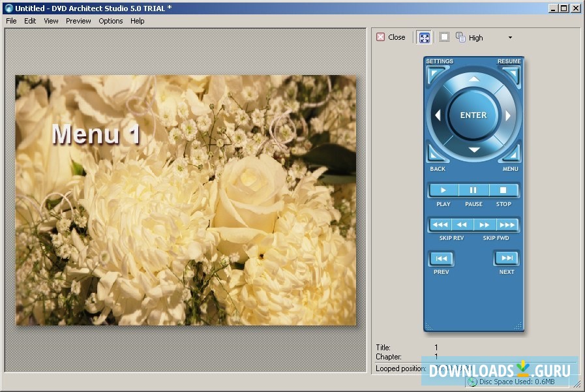The image size is (585, 392).
Task: Open the Preview menu
Action: point(78,21)
